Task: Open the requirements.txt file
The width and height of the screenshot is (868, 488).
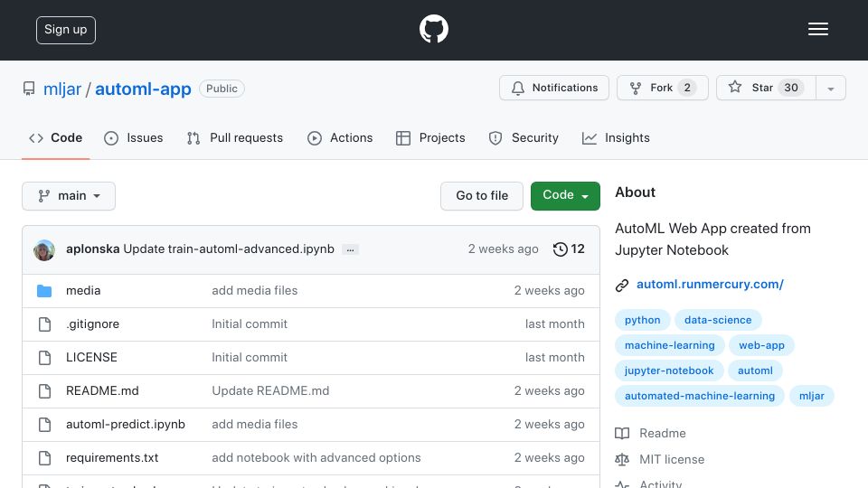Action: point(112,457)
